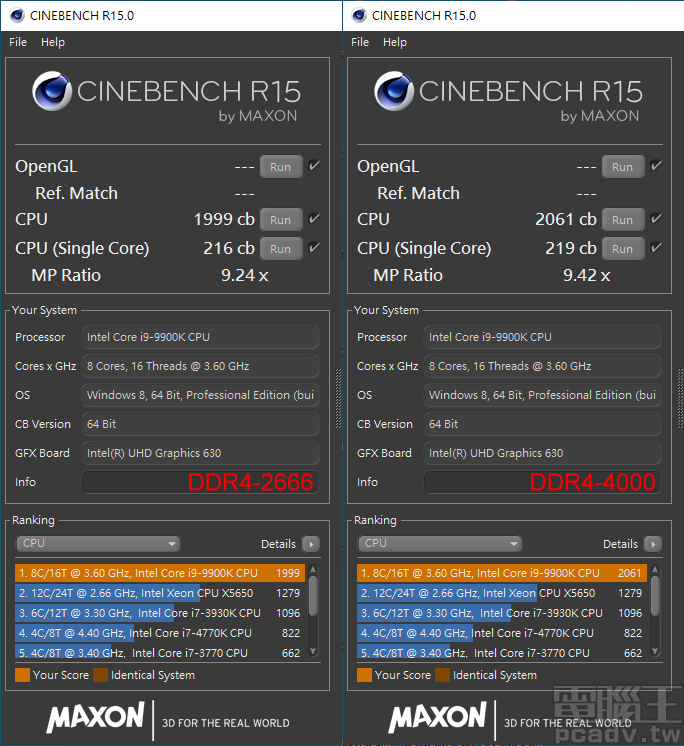Screen dimensions: 684x746
Task: Click OS field in right window
Action: click(x=542, y=395)
